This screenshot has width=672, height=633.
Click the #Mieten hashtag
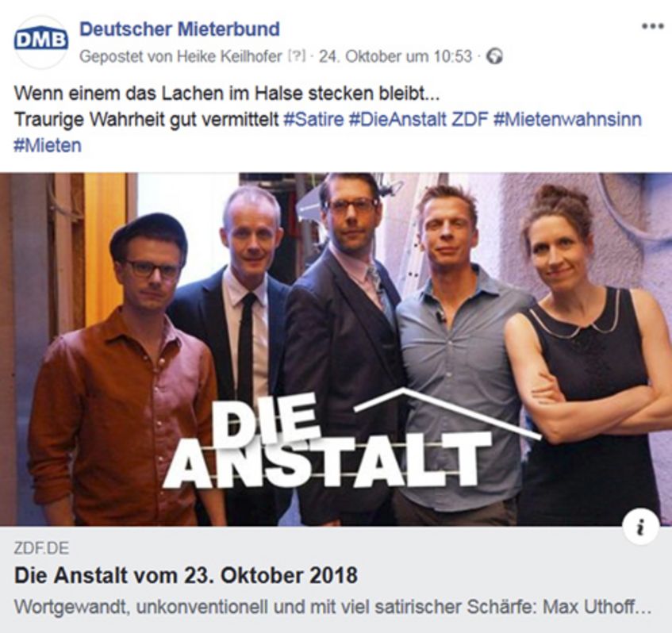coord(48,146)
